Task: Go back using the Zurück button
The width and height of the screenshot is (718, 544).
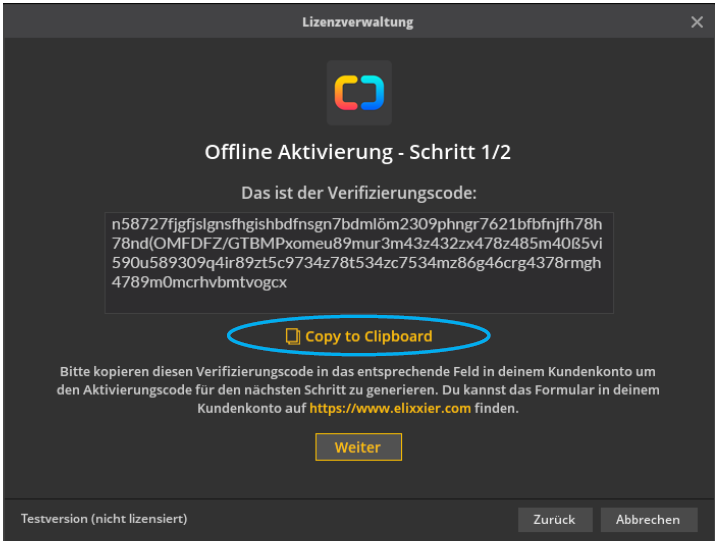Action: click(x=553, y=519)
